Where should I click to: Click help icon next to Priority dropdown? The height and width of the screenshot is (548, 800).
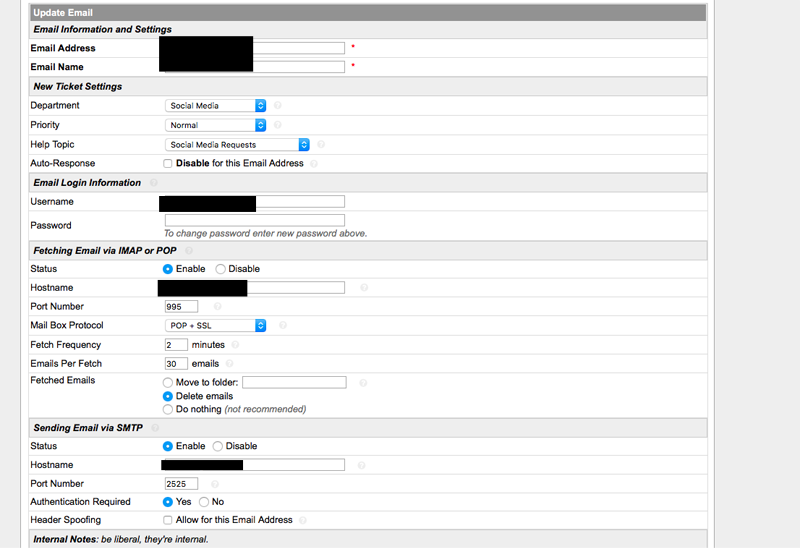[x=278, y=124]
